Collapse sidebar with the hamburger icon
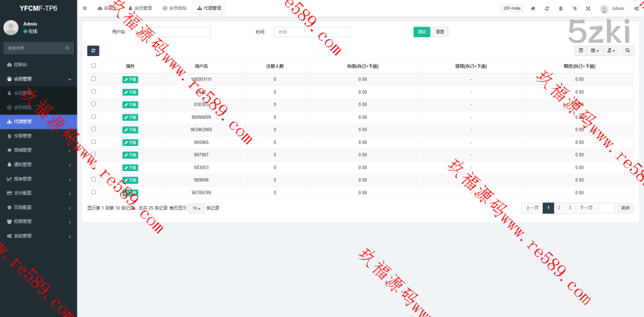This screenshot has height=317, width=644. pos(85,8)
